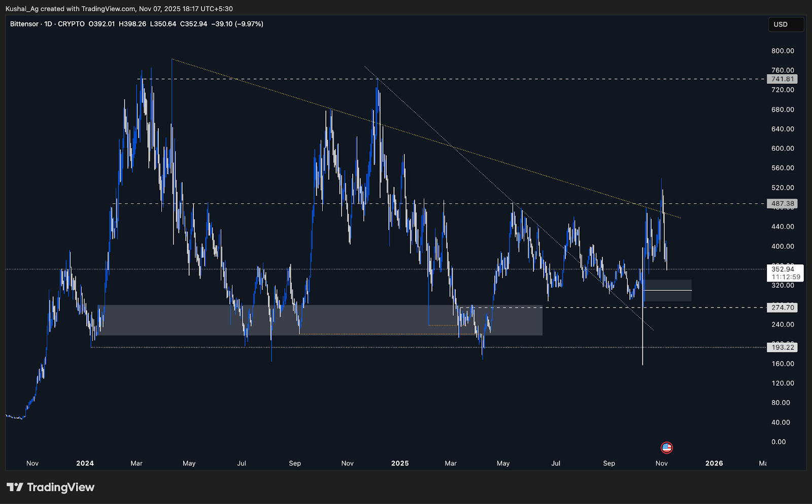Click the current price label 352.94

[x=783, y=269]
